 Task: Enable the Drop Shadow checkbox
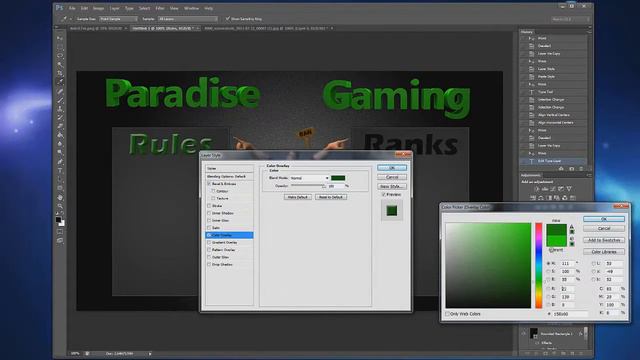pos(209,264)
